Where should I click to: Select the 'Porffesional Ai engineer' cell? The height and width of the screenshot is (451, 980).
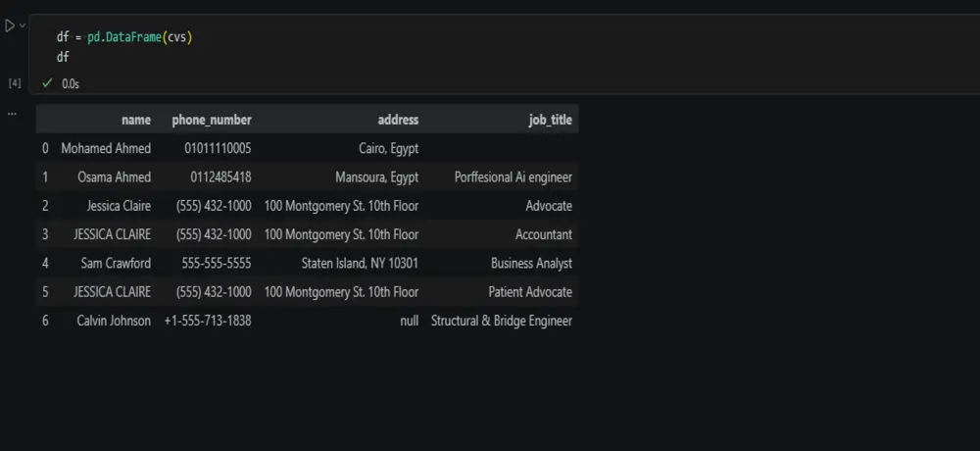514,177
